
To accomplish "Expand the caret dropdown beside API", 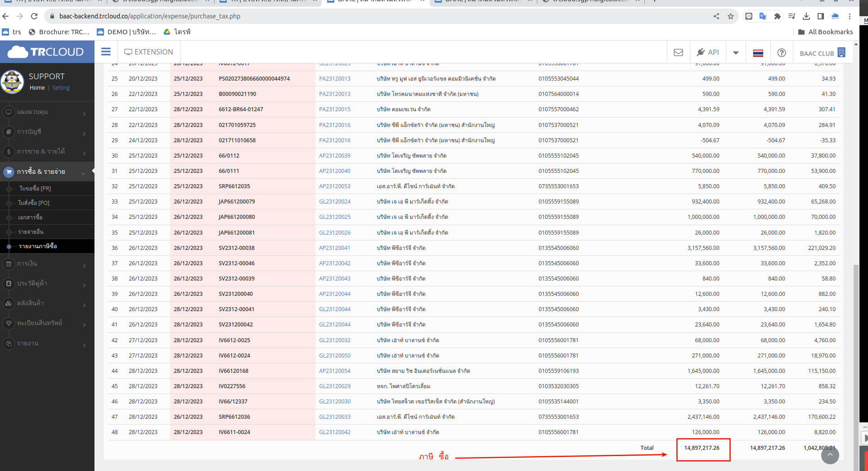I will pos(736,53).
